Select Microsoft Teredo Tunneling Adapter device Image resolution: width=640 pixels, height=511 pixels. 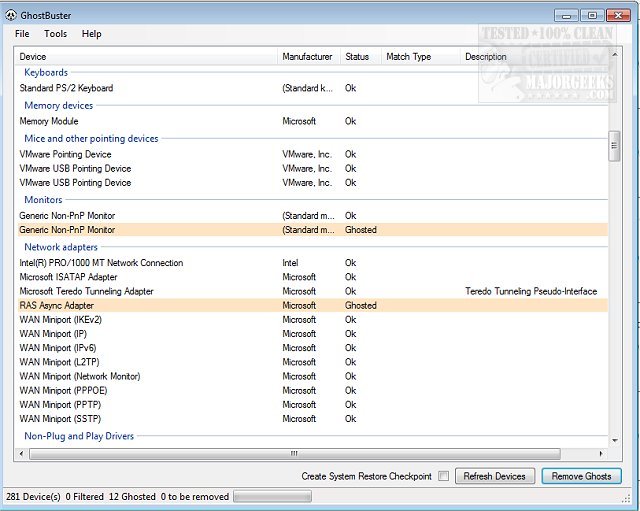pos(86,291)
